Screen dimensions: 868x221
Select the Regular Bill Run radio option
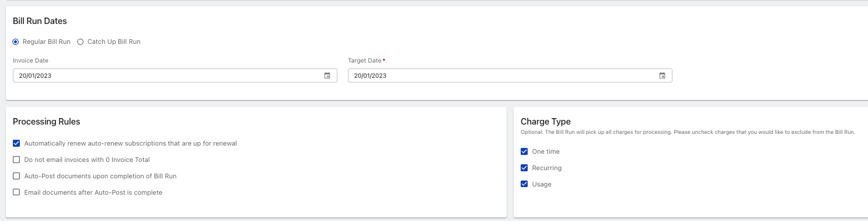point(16,42)
